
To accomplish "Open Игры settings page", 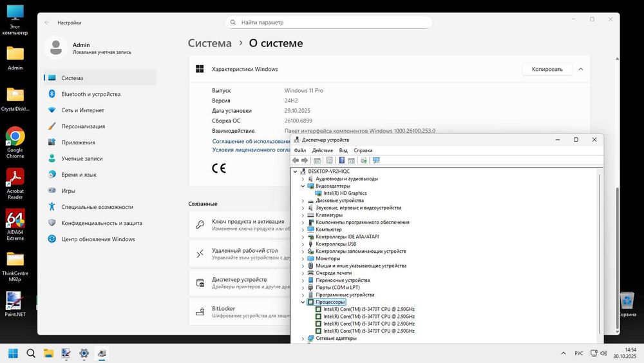I will pyautogui.click(x=100, y=191).
